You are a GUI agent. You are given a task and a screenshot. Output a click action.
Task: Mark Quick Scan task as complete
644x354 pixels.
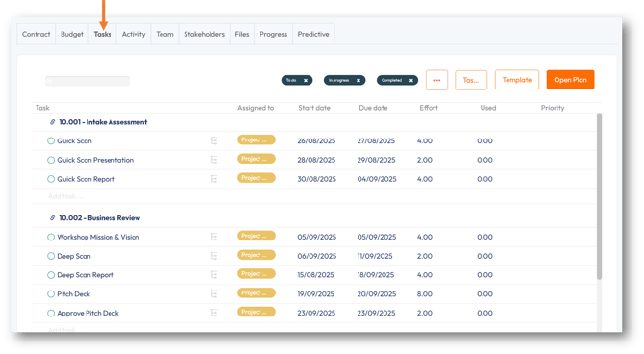point(51,141)
